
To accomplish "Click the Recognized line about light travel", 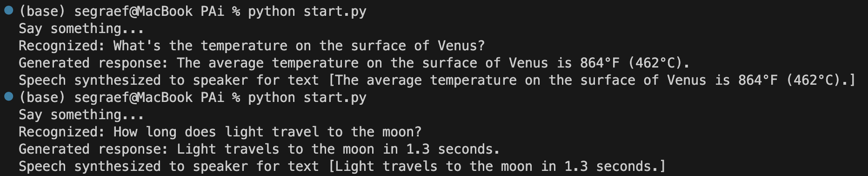I will click(220, 132).
